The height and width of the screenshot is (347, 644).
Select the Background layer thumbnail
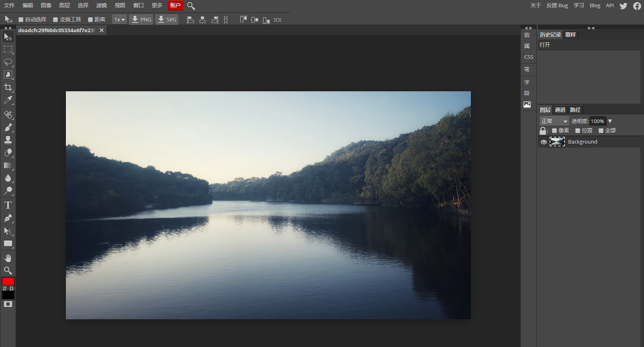point(557,142)
